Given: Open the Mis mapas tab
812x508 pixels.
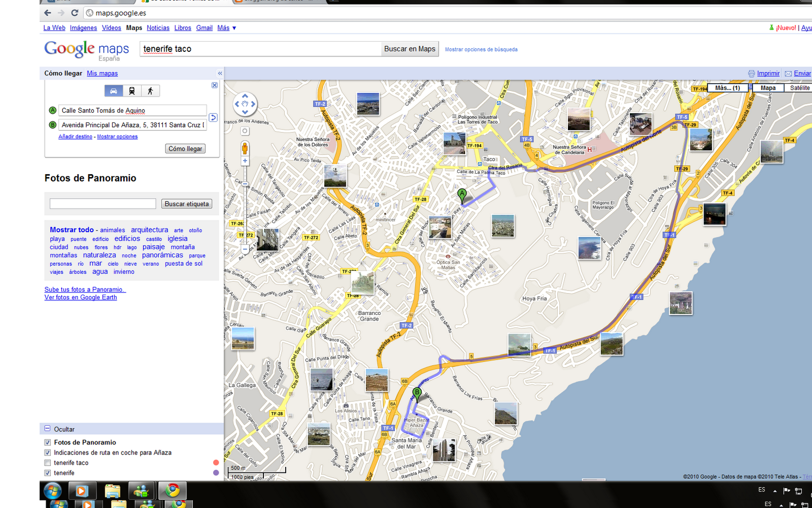Looking at the screenshot, I should coord(102,74).
